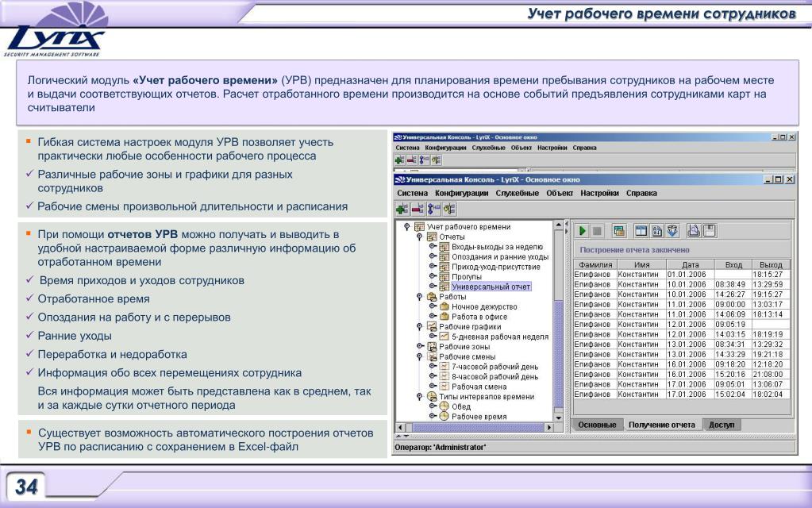
Task: Open the Служебные menu in front window
Action: coord(518,193)
